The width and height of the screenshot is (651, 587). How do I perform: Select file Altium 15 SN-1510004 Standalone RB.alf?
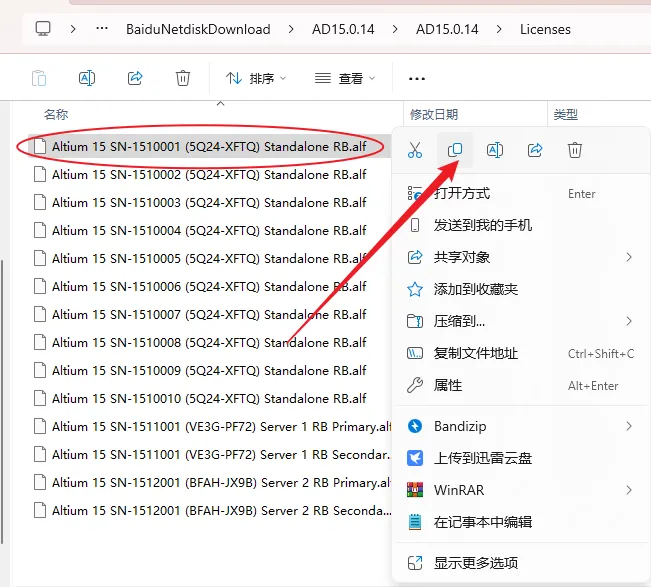pos(209,230)
